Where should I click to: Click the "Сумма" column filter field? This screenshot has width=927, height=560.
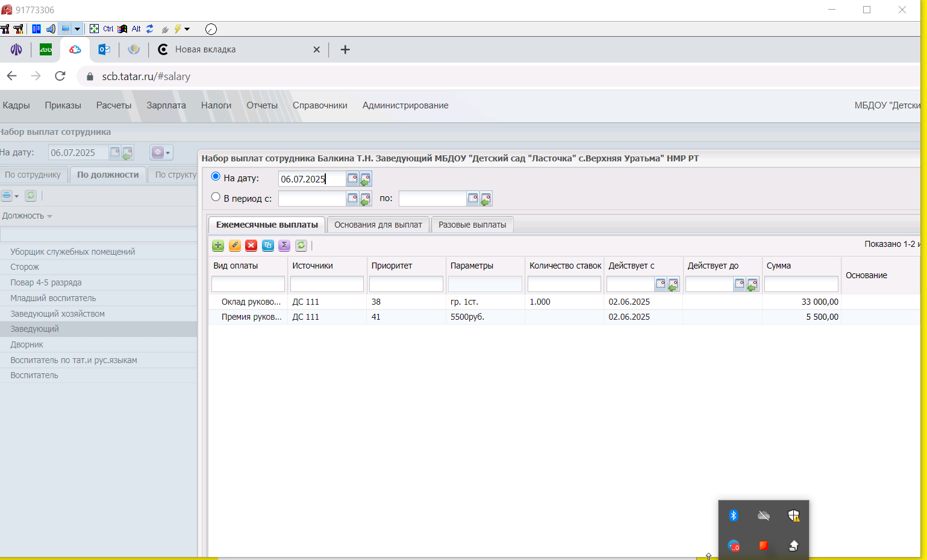[x=801, y=284]
